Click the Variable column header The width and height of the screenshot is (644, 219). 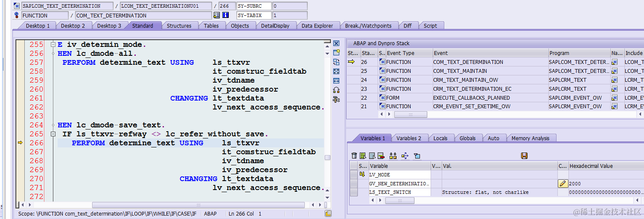[x=399, y=166]
